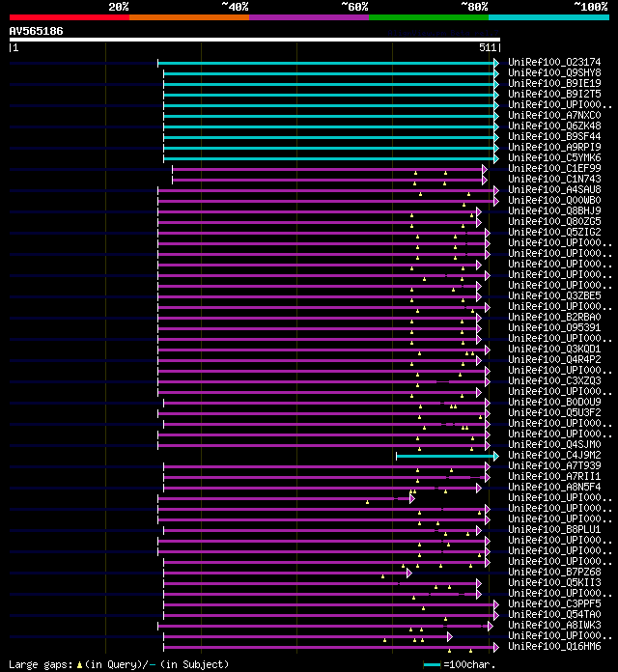Click the short purple alignment bar for UniRef100_B7PZ68
618x672 pixels.
288,573
